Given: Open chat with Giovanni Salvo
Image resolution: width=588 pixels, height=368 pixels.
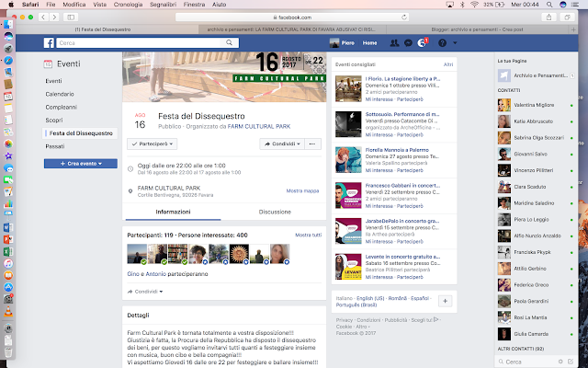Looking at the screenshot, I should (530, 154).
